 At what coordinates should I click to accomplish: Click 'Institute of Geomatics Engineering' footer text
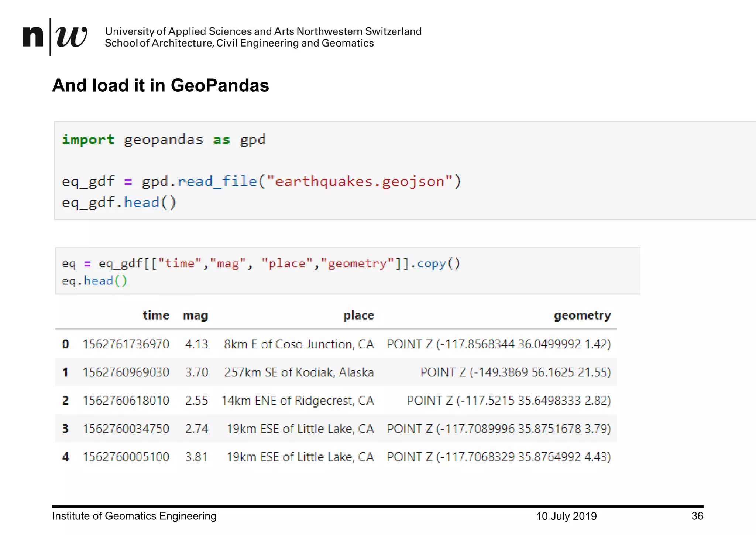[x=134, y=516]
